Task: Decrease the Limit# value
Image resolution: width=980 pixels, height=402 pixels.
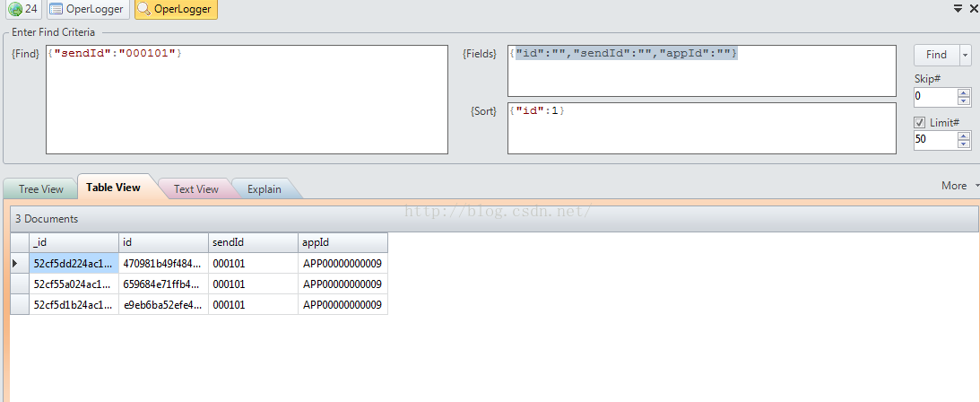Action: point(965,144)
